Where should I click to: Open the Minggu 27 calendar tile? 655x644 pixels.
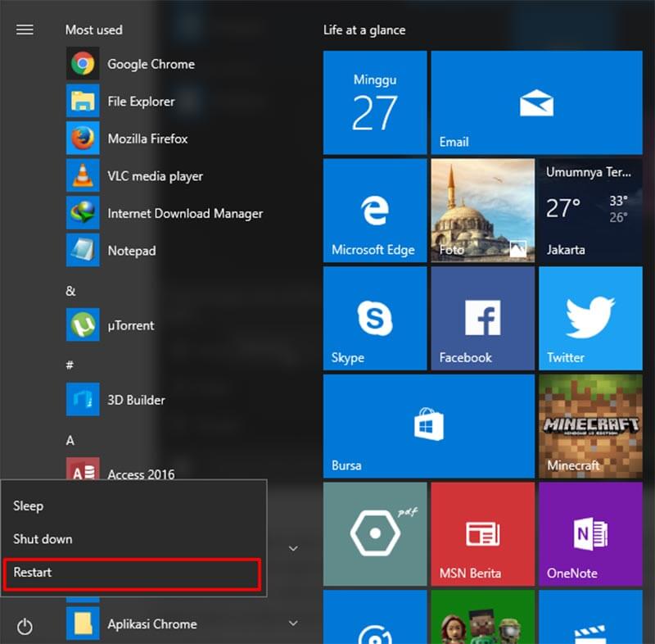point(375,102)
